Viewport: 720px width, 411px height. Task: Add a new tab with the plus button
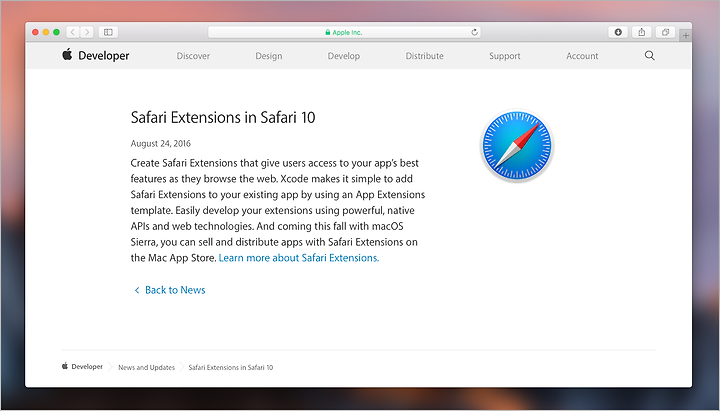coord(686,35)
